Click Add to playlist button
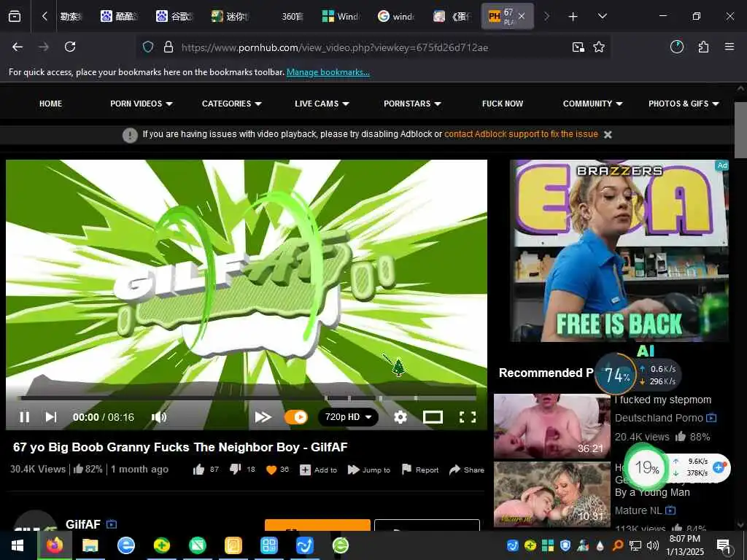The height and width of the screenshot is (560, 747). [x=318, y=470]
